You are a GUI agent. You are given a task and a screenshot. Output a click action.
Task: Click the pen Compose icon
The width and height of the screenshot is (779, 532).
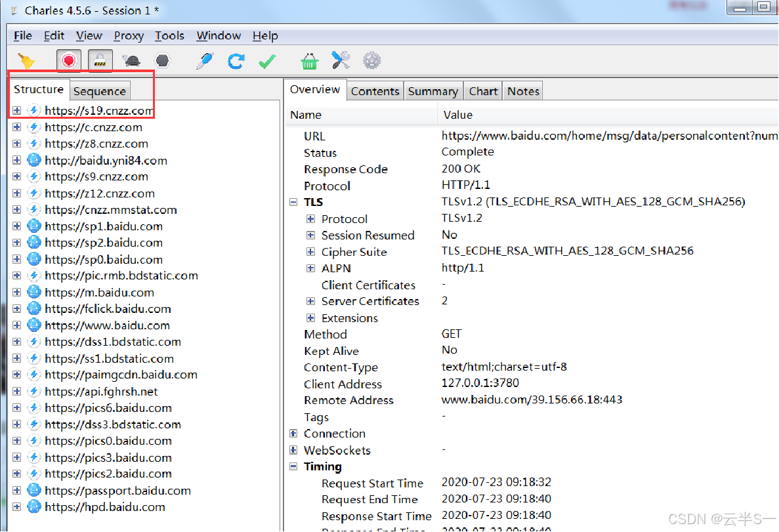point(205,60)
